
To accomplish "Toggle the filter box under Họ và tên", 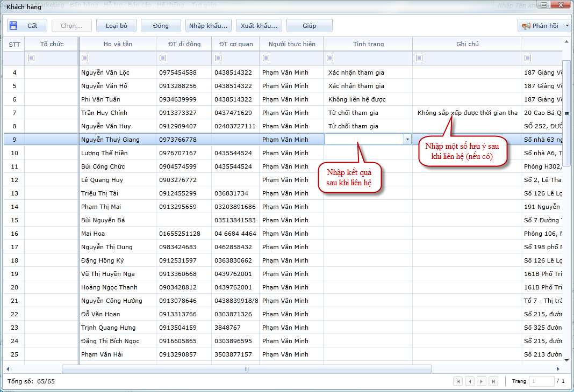I will (85, 58).
